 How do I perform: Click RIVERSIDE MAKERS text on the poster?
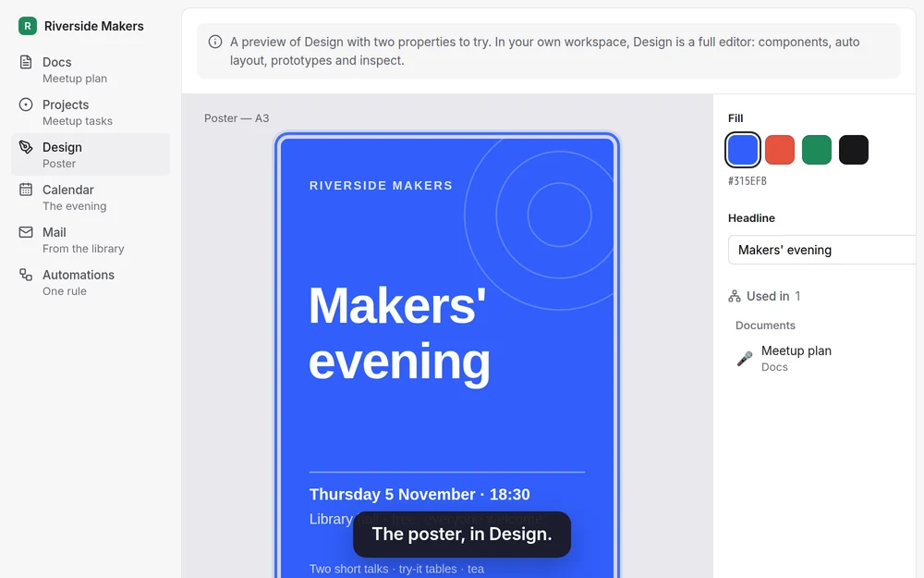381,185
